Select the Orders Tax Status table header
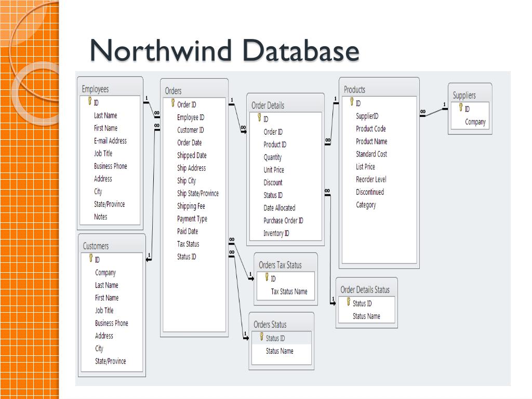Screen dimensions: 532x399 pos(280,265)
